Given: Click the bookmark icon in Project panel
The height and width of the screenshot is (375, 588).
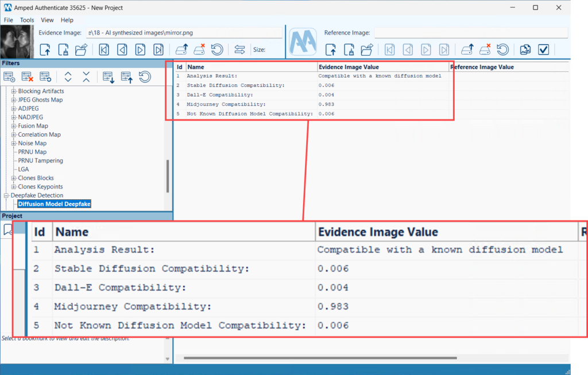Looking at the screenshot, I should pyautogui.click(x=7, y=230).
